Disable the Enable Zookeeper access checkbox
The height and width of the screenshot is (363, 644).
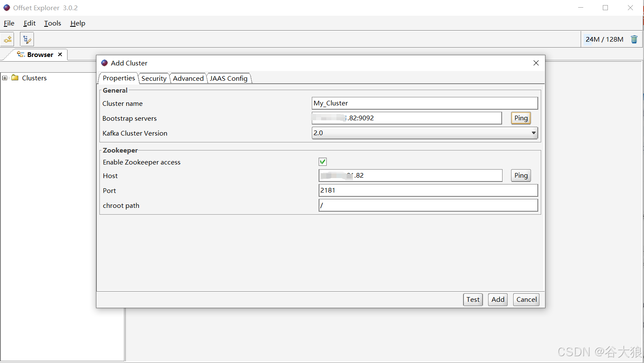[322, 162]
